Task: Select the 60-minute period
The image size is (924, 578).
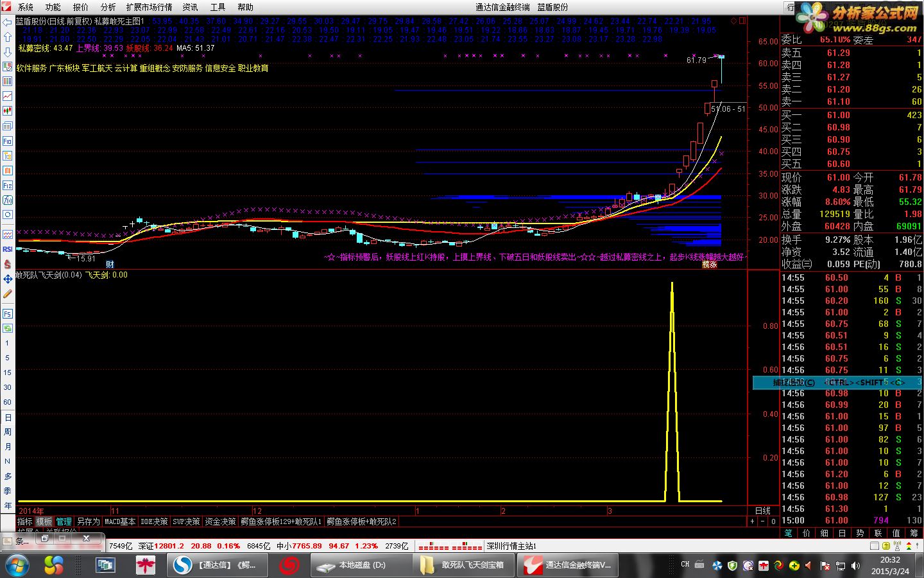Action: pyautogui.click(x=8, y=402)
